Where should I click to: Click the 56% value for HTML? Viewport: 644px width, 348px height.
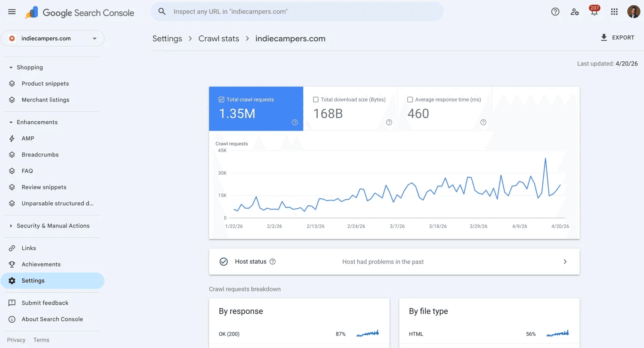tap(531, 334)
